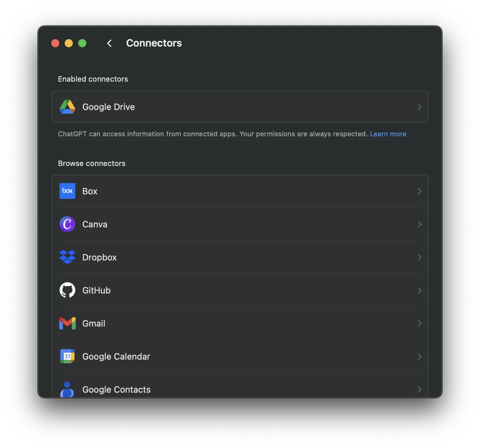Click the Google Calendar icon
The image size is (480, 448).
coord(67,356)
